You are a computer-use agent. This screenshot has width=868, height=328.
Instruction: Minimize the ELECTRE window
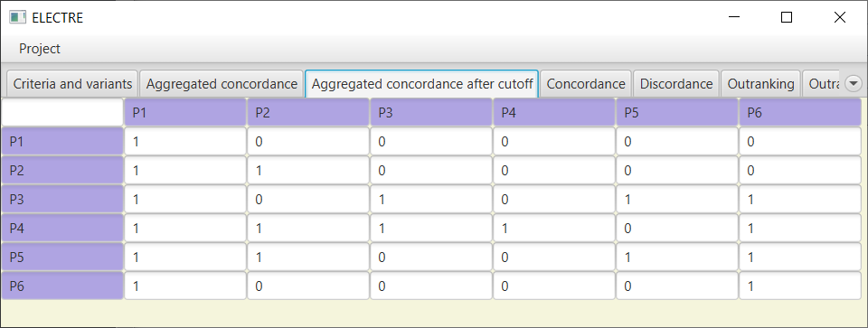click(734, 18)
